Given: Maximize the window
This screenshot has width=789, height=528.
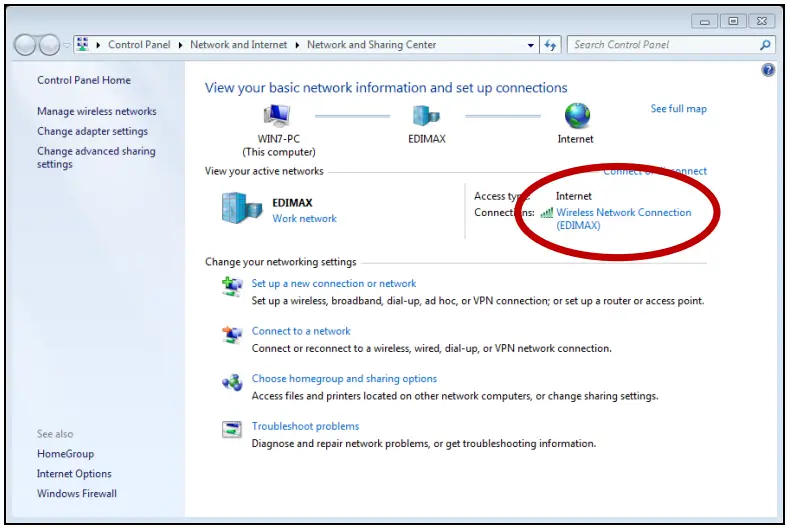Looking at the screenshot, I should [733, 21].
